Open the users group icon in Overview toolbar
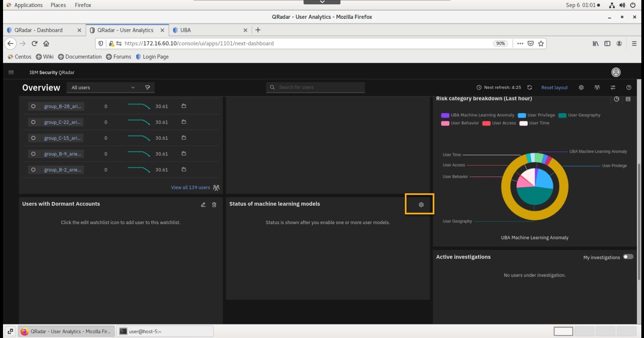The width and height of the screenshot is (644, 338). point(597,87)
